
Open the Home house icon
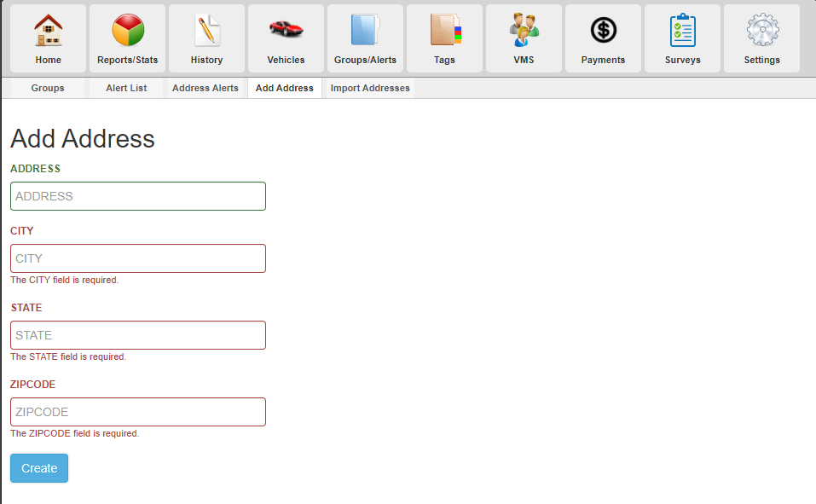(x=49, y=30)
